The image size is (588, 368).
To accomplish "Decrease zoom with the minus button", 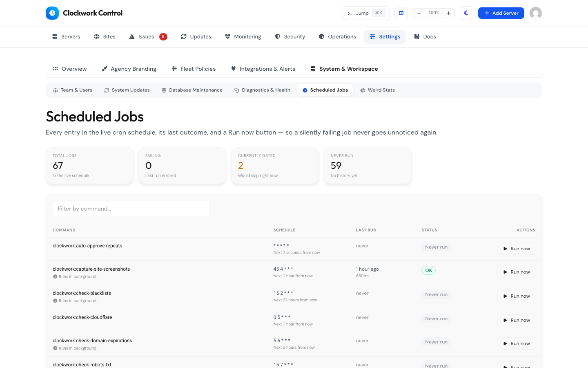I will [419, 13].
